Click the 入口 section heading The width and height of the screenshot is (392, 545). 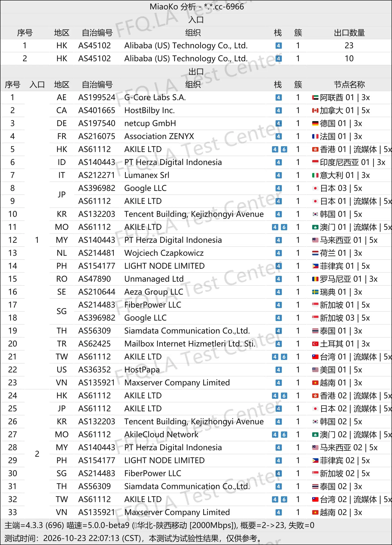tap(196, 20)
